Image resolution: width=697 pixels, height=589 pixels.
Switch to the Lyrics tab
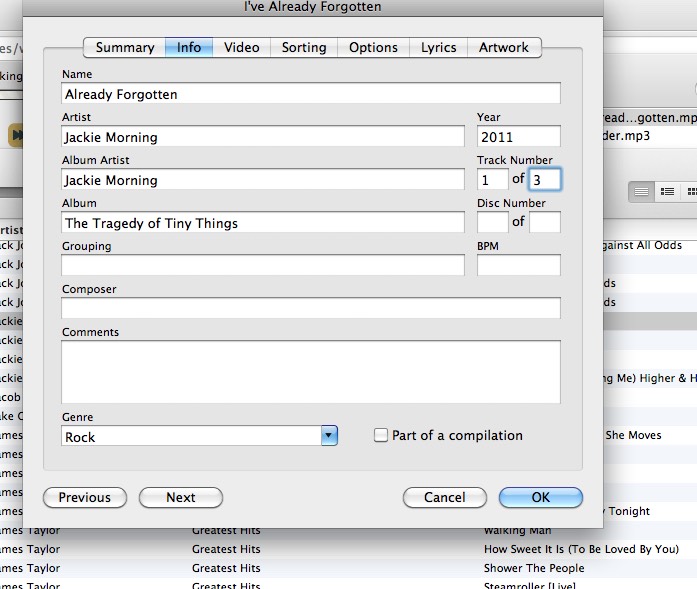pyautogui.click(x=439, y=48)
